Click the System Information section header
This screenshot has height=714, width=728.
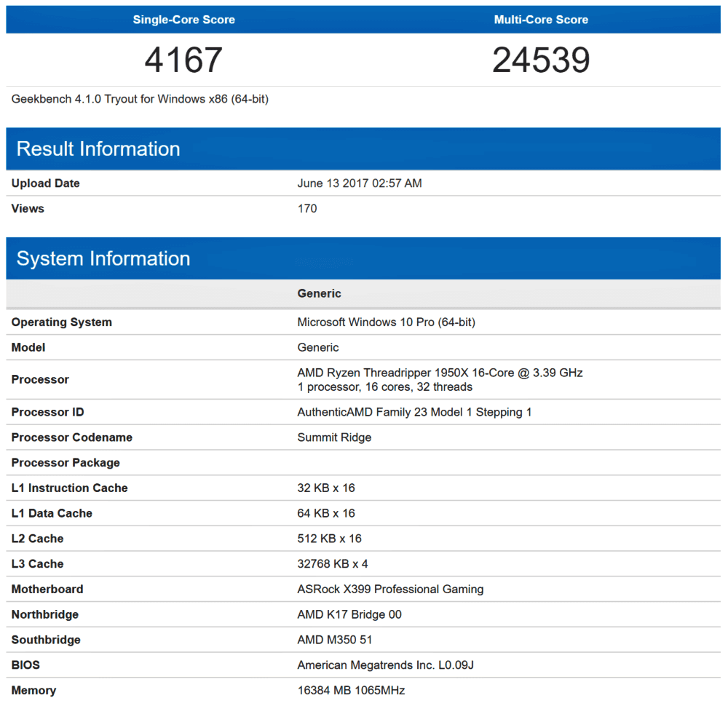pyautogui.click(x=103, y=259)
